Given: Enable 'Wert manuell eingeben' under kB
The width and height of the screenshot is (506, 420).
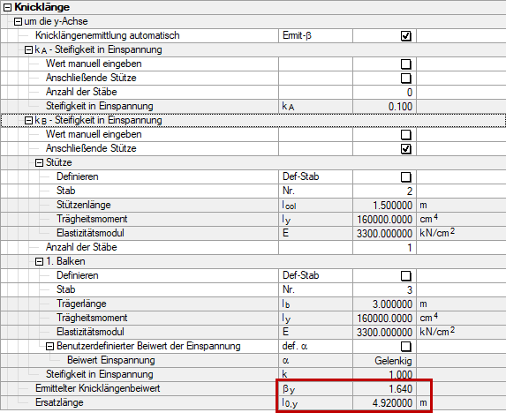Looking at the screenshot, I should click(406, 135).
